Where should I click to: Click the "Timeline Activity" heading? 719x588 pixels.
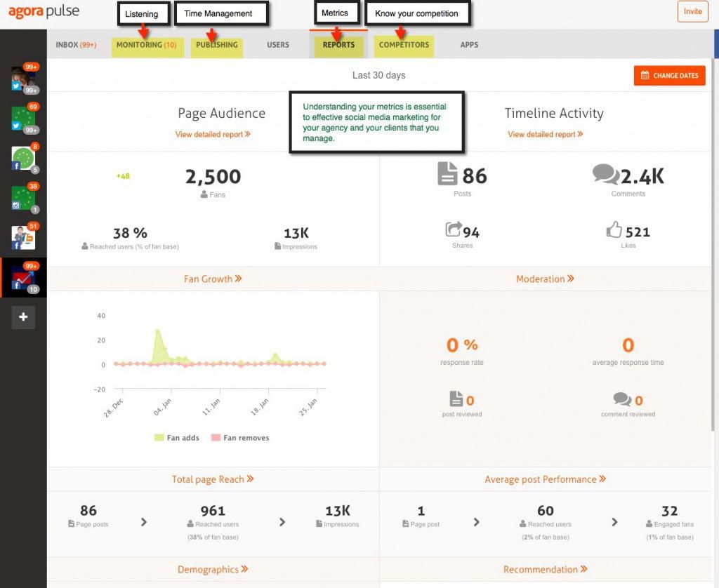pos(554,113)
